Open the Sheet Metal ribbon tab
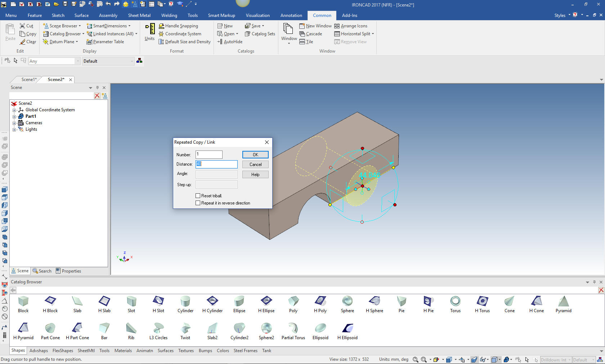The image size is (605, 364). (x=139, y=15)
